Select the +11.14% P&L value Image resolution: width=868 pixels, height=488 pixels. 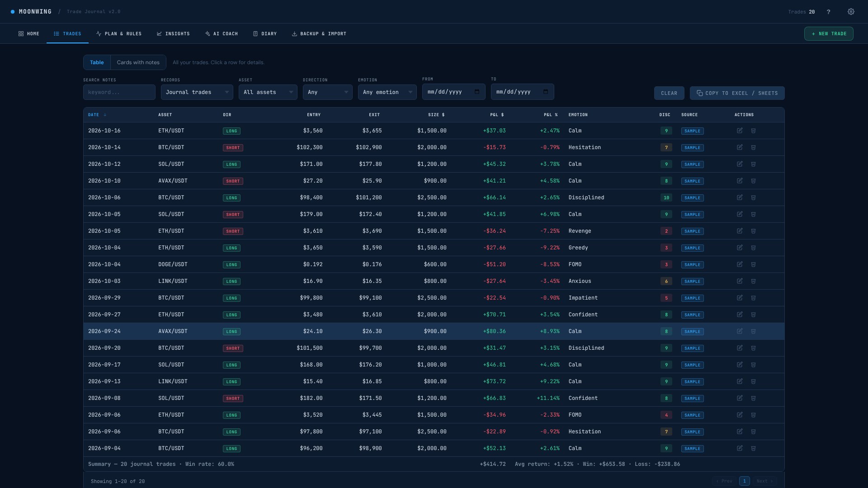click(548, 398)
